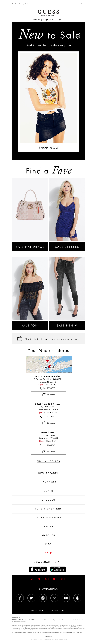Open the Facebook social icon
Screen dimensions: 97x644
(20, 598)
